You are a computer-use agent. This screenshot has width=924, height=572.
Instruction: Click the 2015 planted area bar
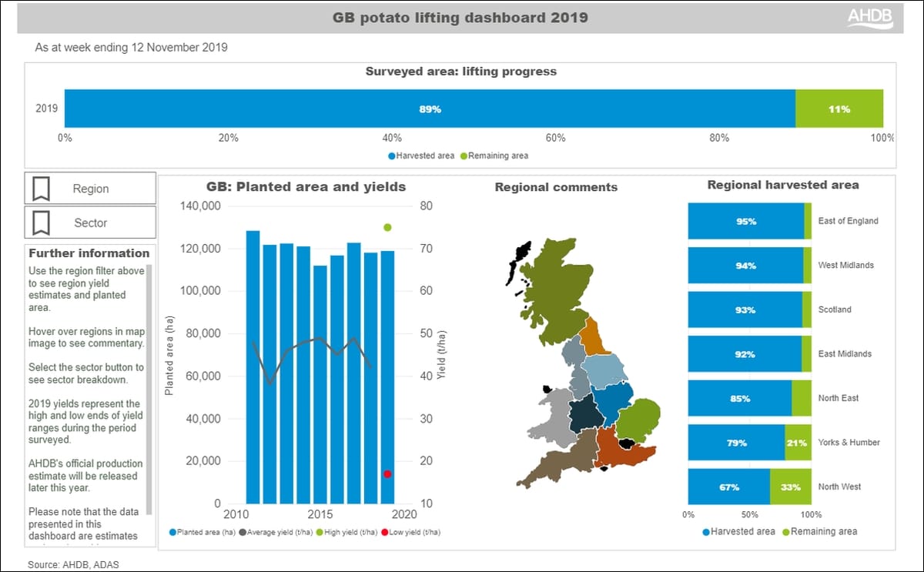point(320,385)
